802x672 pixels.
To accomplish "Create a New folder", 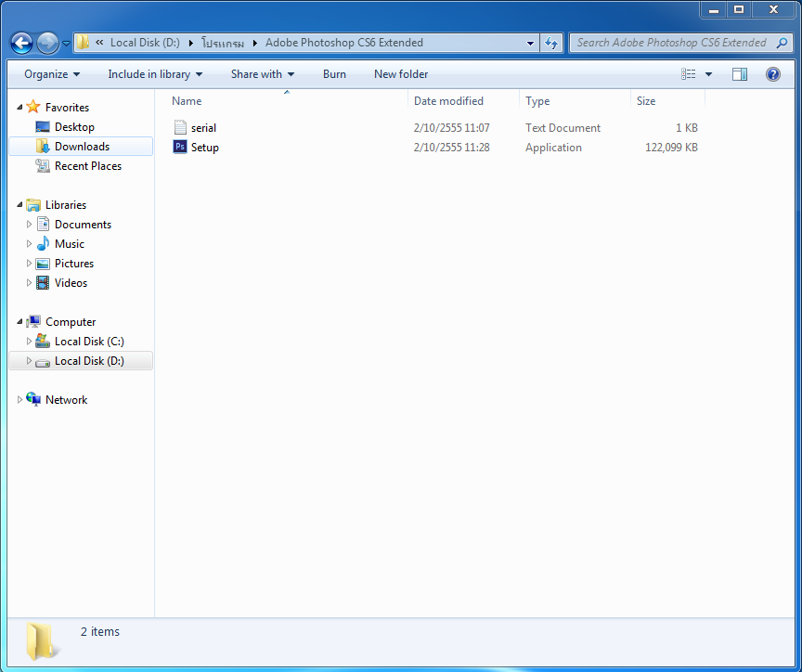I will (x=401, y=74).
